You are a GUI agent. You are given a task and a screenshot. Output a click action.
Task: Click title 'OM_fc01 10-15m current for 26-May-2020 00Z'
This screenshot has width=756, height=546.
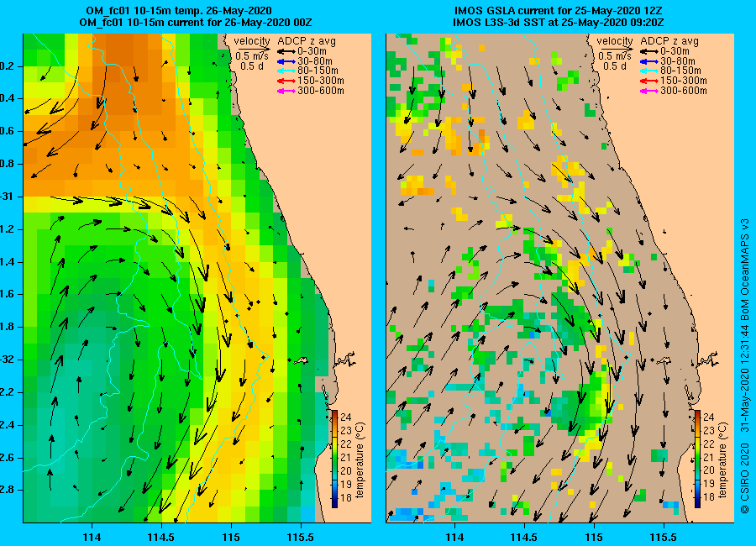pyautogui.click(x=196, y=23)
